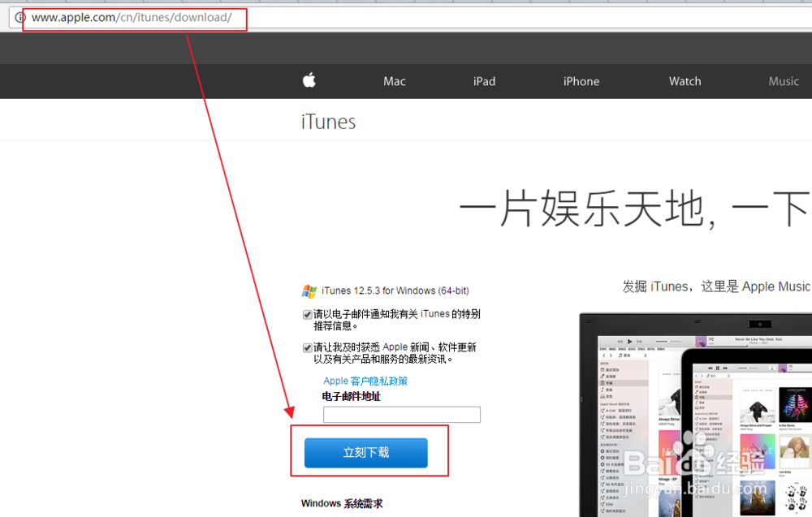
Task: Open the iPad menu item
Action: click(x=484, y=81)
